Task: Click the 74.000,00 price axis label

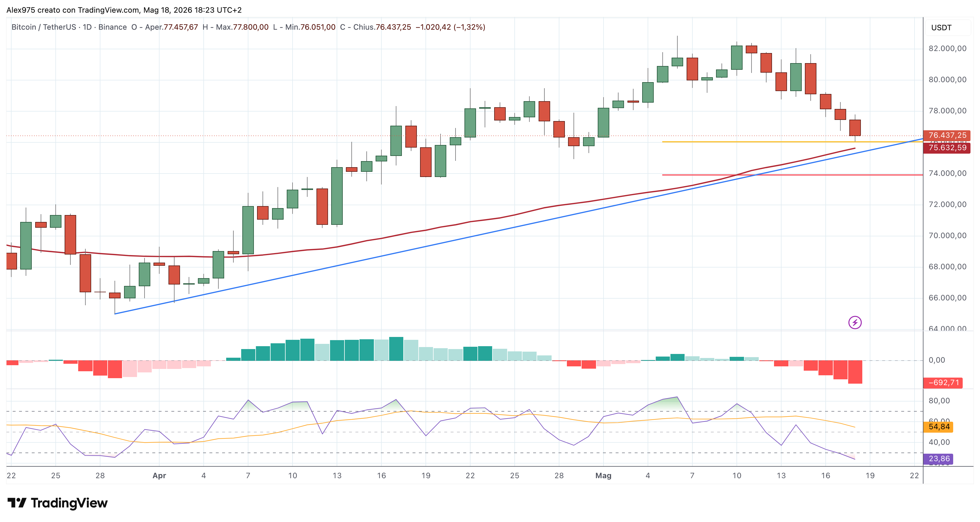Action: tap(947, 173)
